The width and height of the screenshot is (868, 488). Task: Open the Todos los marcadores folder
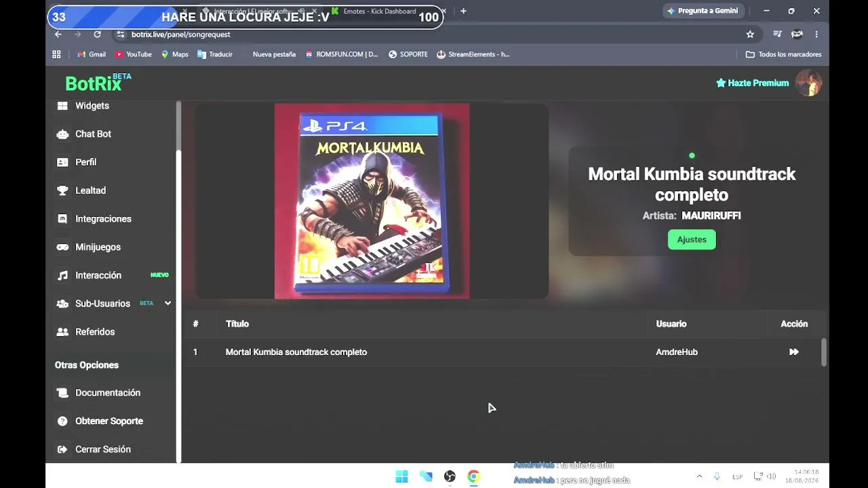coord(783,54)
